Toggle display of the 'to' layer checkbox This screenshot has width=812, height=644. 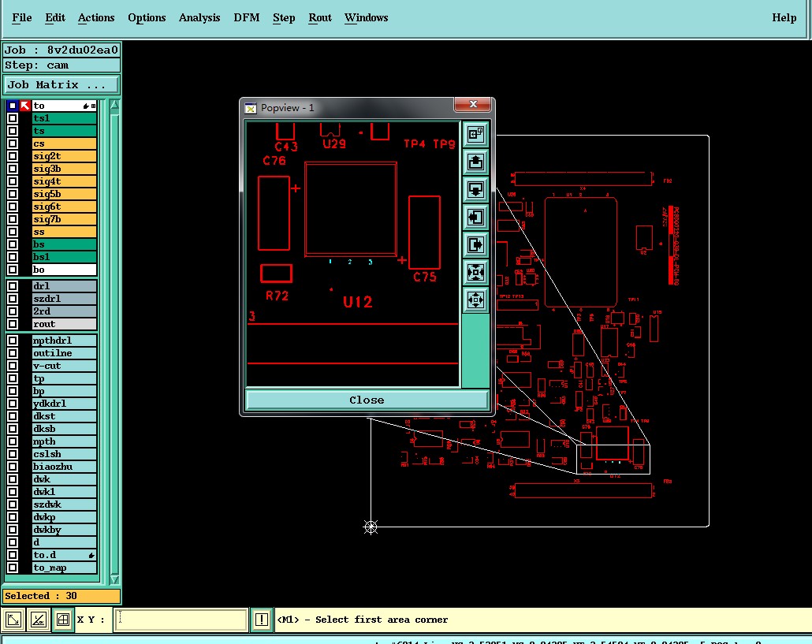tap(13, 106)
